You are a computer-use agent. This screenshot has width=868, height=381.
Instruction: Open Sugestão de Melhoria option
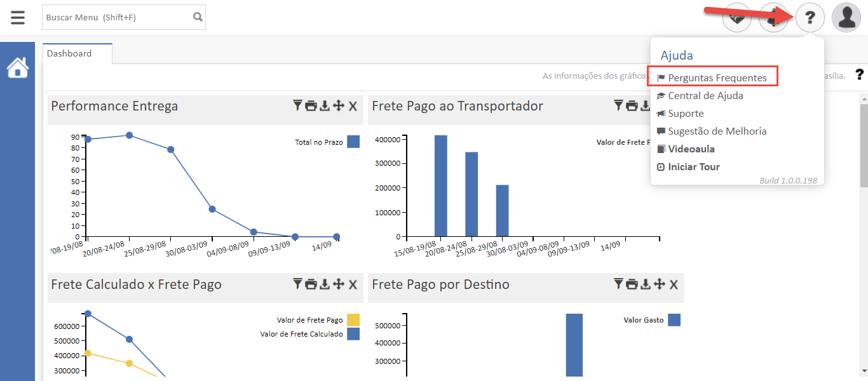click(717, 131)
